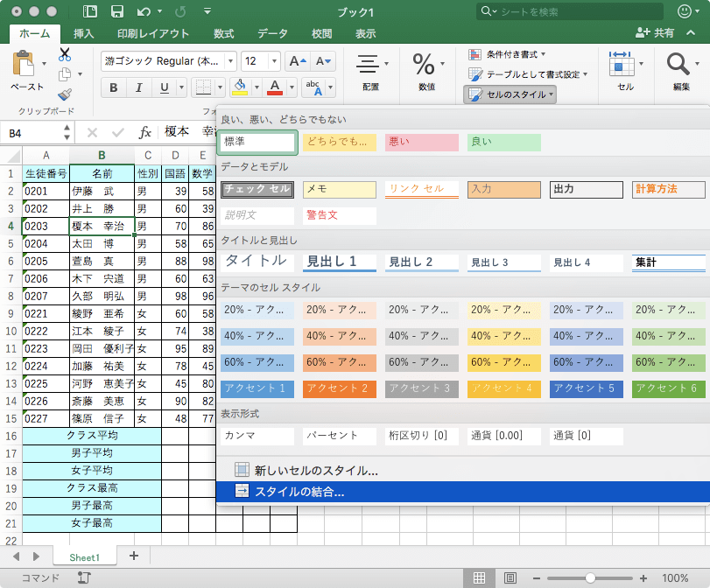This screenshot has height=588, width=710.
Task: Decrease font size with small A
Action: (x=323, y=61)
